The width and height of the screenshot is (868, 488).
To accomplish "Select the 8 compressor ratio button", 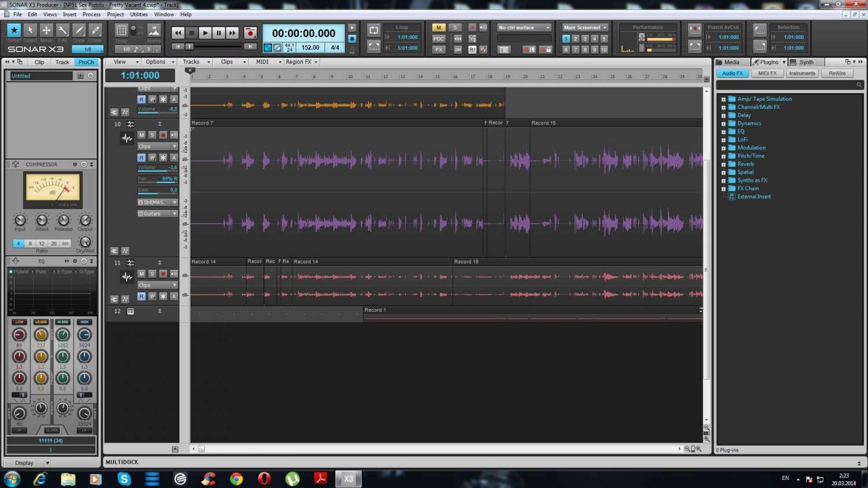I will click(x=30, y=244).
